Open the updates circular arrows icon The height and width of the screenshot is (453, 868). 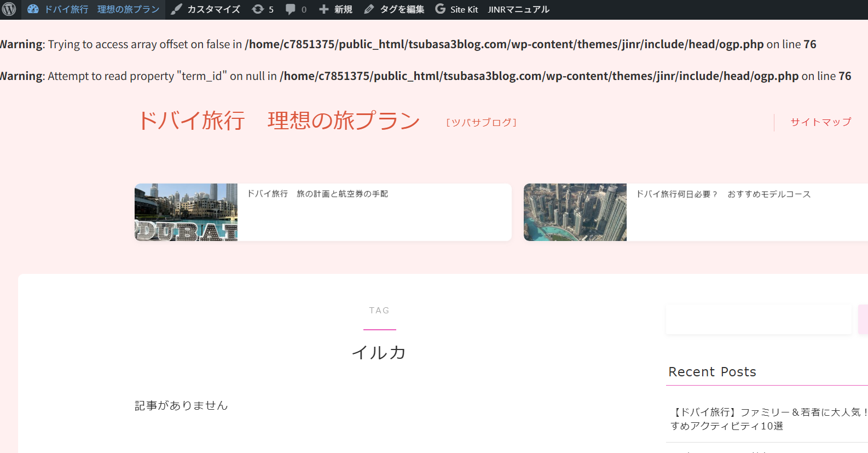[x=258, y=9]
